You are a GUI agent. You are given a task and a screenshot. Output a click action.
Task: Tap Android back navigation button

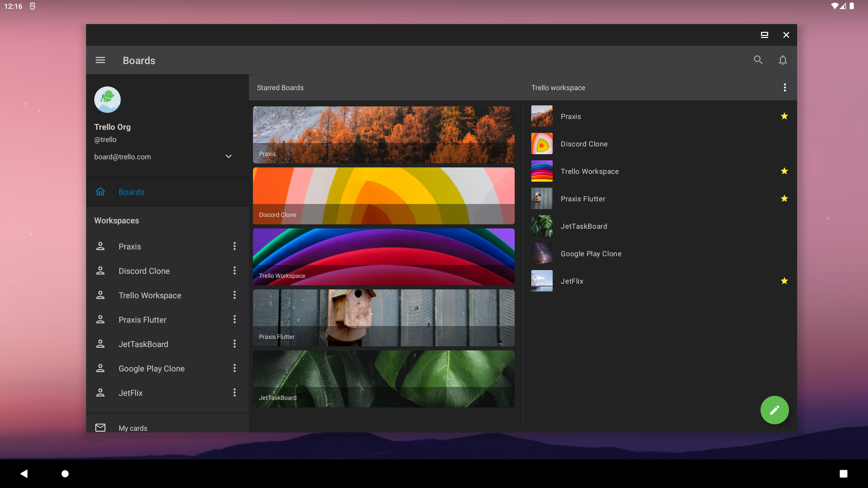(x=24, y=473)
